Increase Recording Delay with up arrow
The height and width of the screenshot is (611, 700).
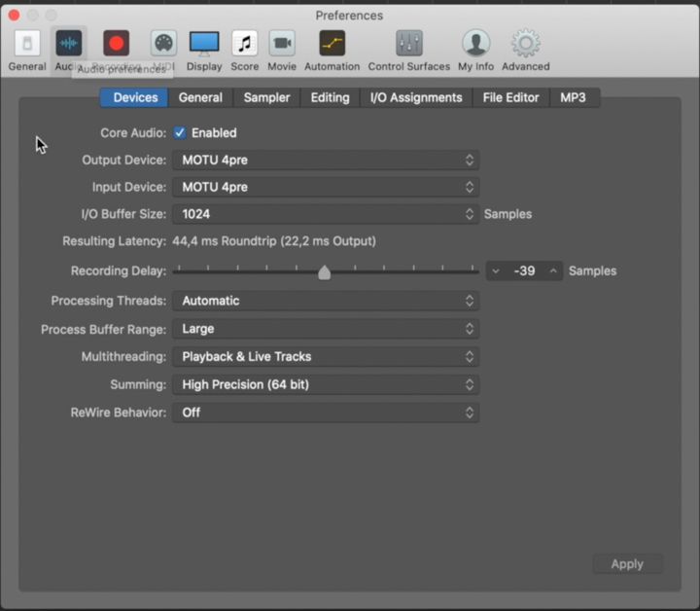(x=553, y=270)
